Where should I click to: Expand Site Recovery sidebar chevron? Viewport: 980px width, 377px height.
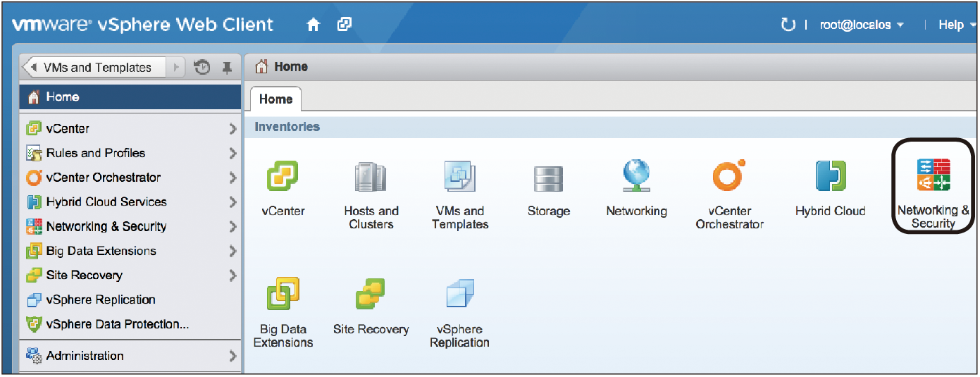point(232,276)
